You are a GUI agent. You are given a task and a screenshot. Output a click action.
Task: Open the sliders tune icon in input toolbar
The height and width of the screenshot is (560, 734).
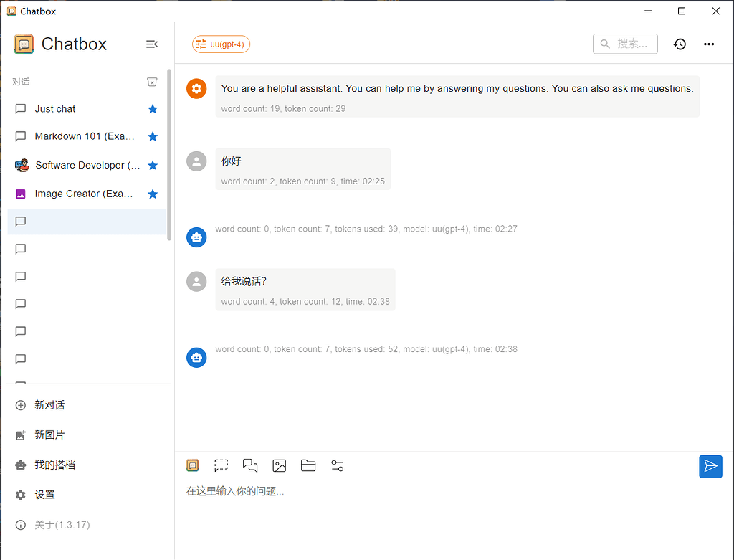pyautogui.click(x=338, y=465)
